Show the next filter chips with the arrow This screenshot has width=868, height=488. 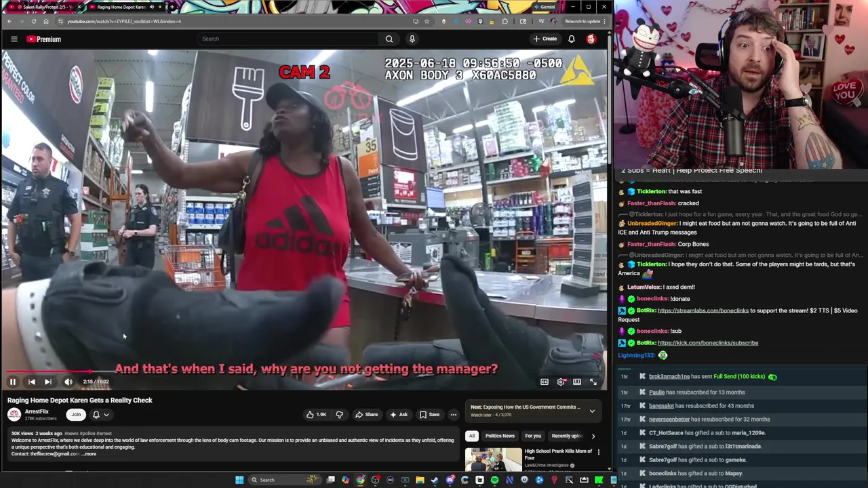593,436
